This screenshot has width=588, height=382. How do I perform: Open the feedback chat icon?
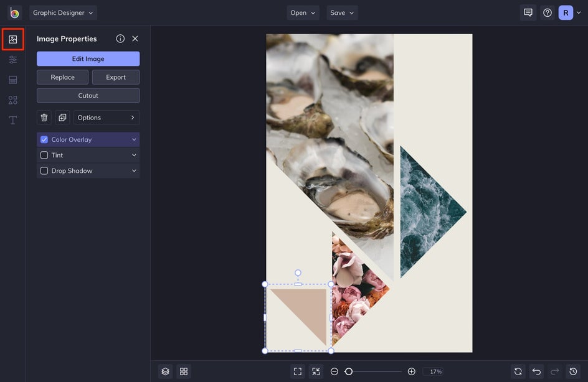tap(528, 12)
